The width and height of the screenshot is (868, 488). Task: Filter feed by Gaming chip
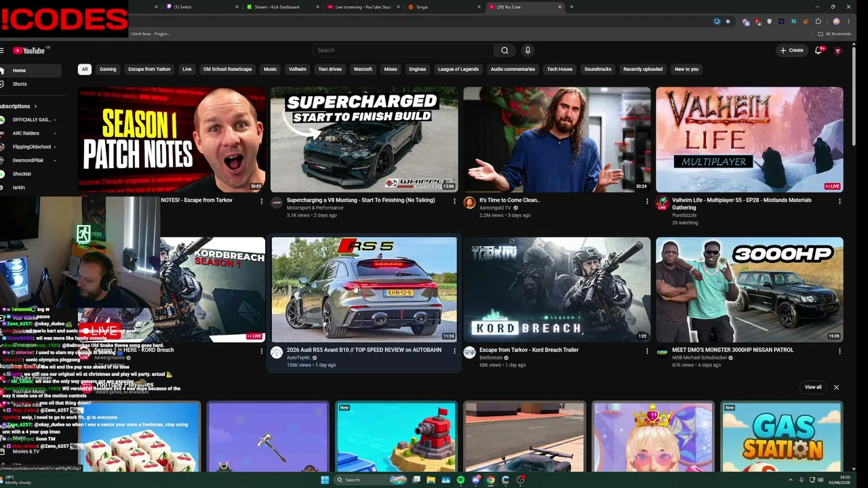[108, 69]
